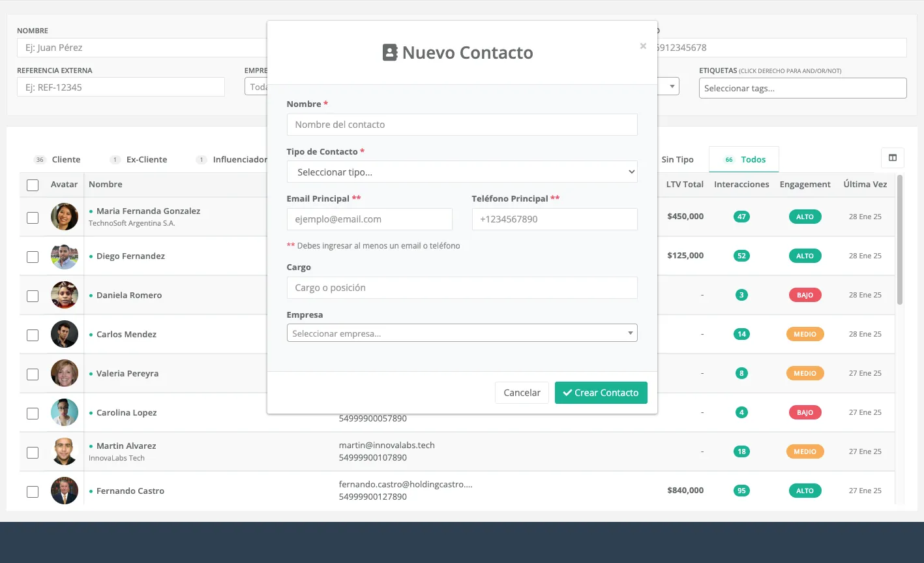924x563 pixels.
Task: Tick the Carlos Mendez checkbox
Action: (x=33, y=335)
